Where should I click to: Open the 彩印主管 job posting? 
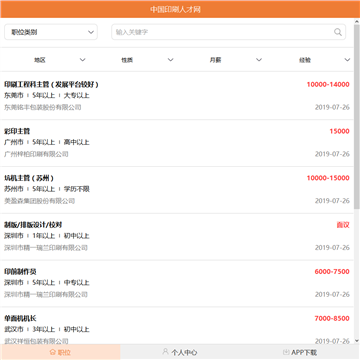[x=177, y=143]
